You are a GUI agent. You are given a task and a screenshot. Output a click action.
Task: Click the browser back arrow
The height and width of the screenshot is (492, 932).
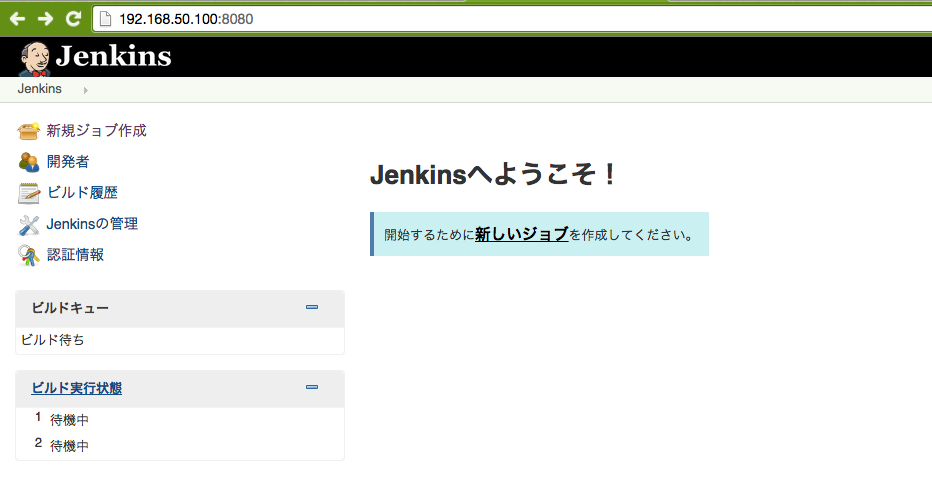[x=17, y=19]
